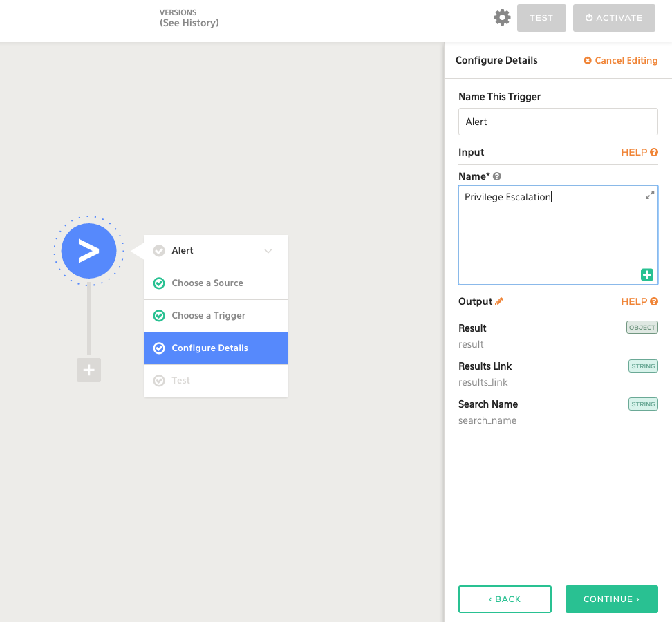Click the Cancel Editing link
672x622 pixels.
point(621,61)
